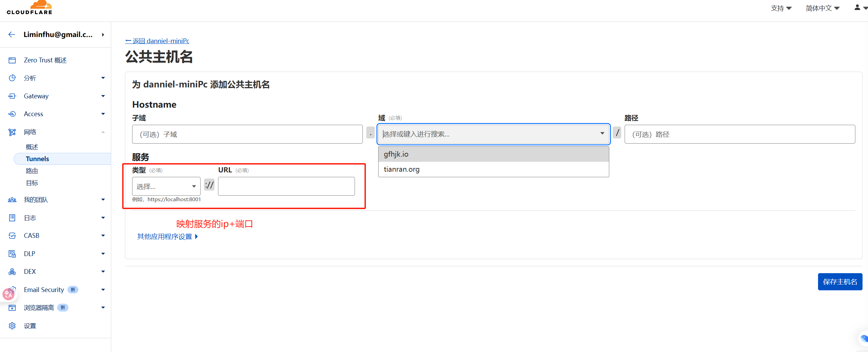Image resolution: width=868 pixels, height=352 pixels.
Task: Expand the 我的团队 sidebar section
Action: (x=103, y=199)
